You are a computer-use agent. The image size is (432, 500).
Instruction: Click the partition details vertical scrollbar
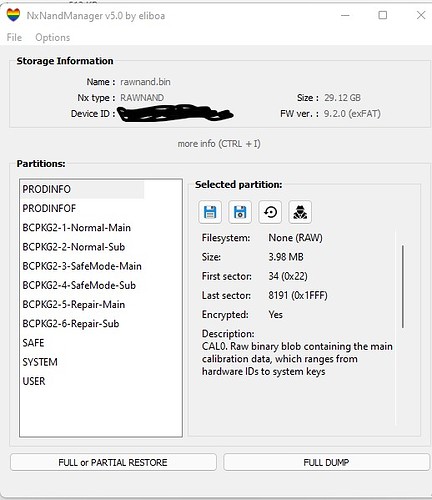click(403, 287)
